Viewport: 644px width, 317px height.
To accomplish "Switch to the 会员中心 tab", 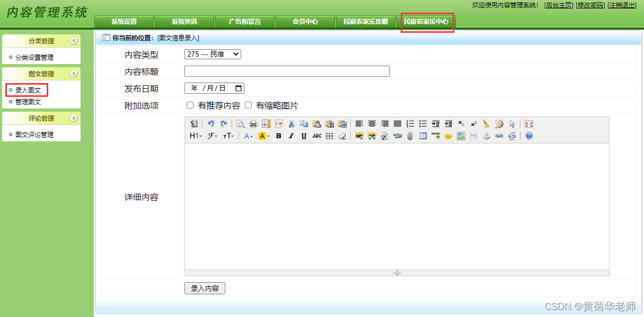I will click(x=305, y=22).
